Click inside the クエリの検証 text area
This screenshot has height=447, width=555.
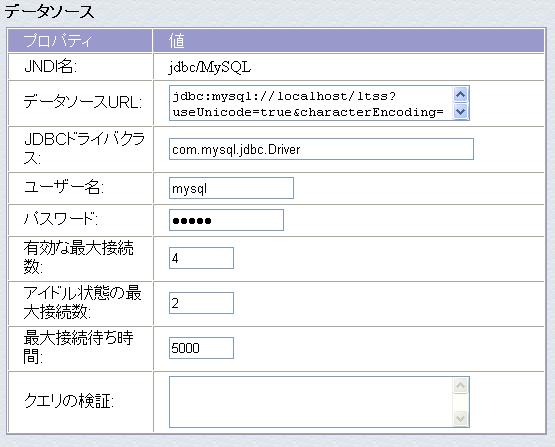[311, 402]
